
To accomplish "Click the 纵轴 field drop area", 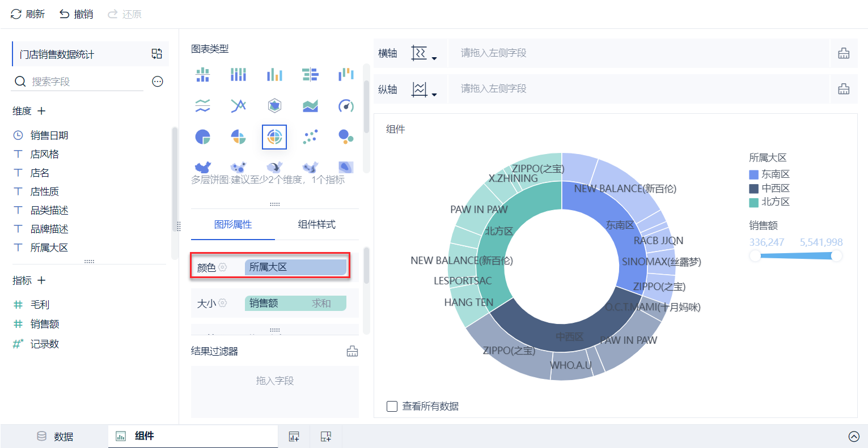I will pos(639,89).
